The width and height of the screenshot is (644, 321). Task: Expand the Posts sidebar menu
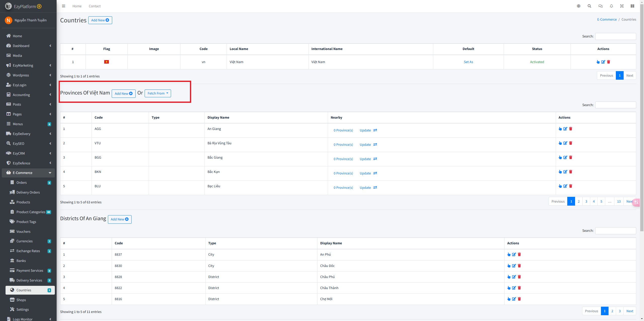28,104
